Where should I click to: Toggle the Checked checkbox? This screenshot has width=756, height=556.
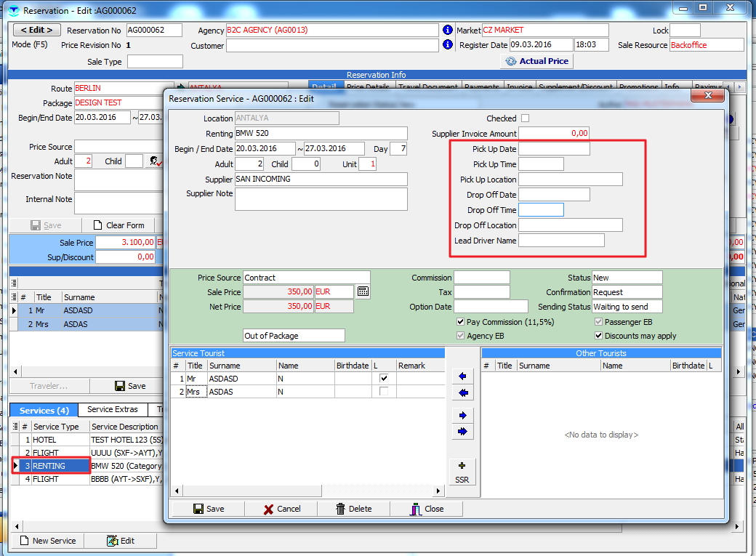526,118
